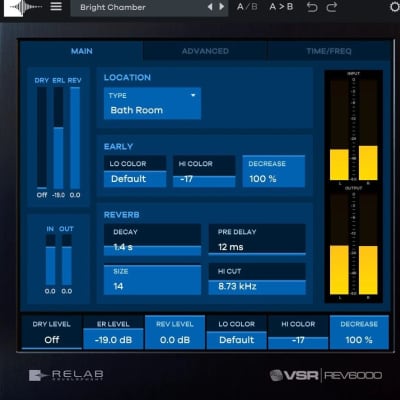Click the EARLY section heading

click(x=118, y=146)
